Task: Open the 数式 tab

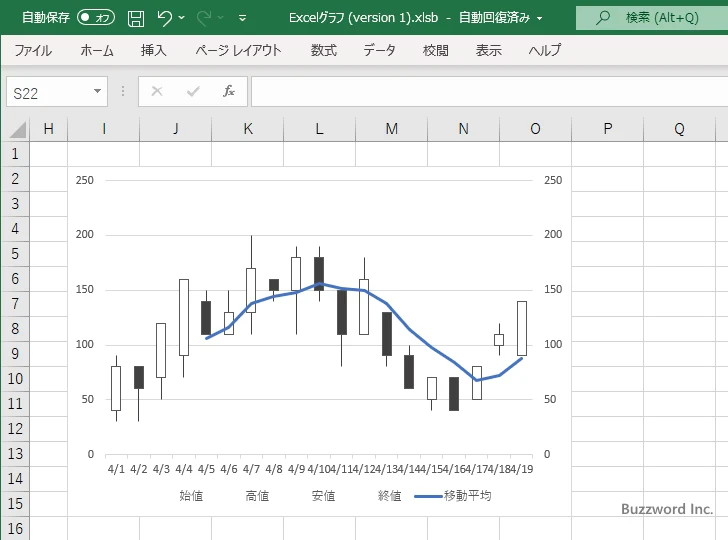Action: [324, 50]
